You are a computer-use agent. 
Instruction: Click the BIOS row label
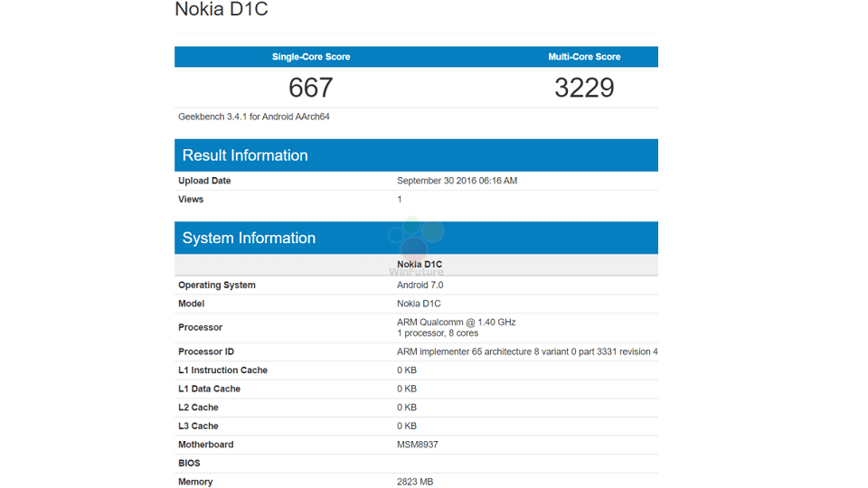point(189,463)
